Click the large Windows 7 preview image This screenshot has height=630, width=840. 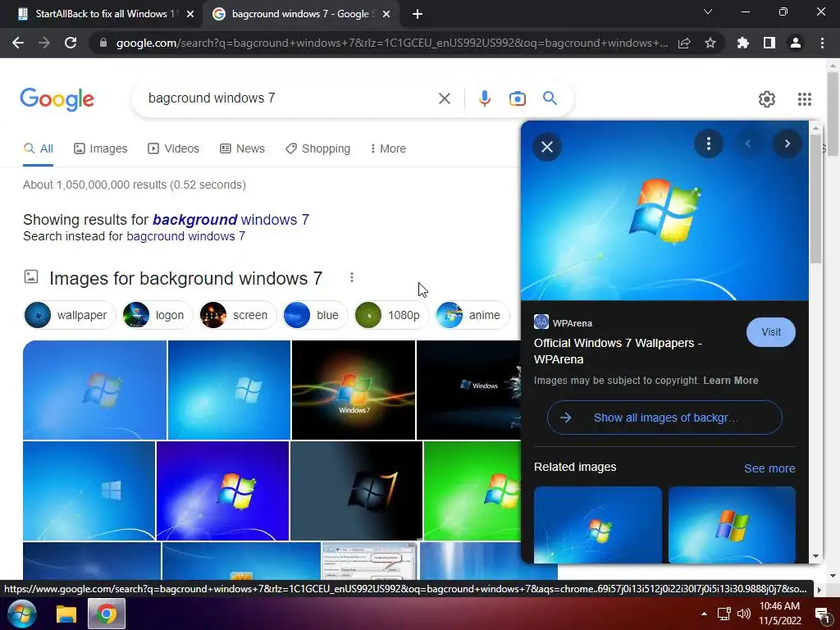(664, 211)
